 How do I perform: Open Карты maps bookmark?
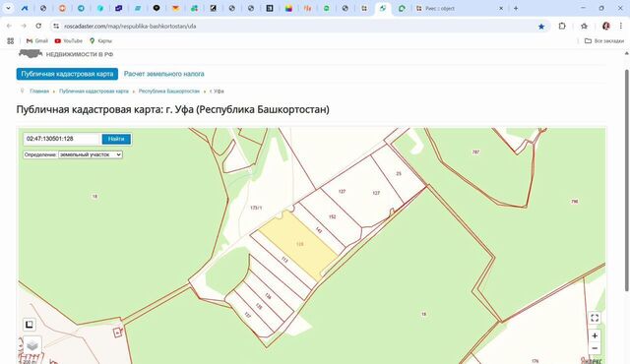click(x=100, y=41)
